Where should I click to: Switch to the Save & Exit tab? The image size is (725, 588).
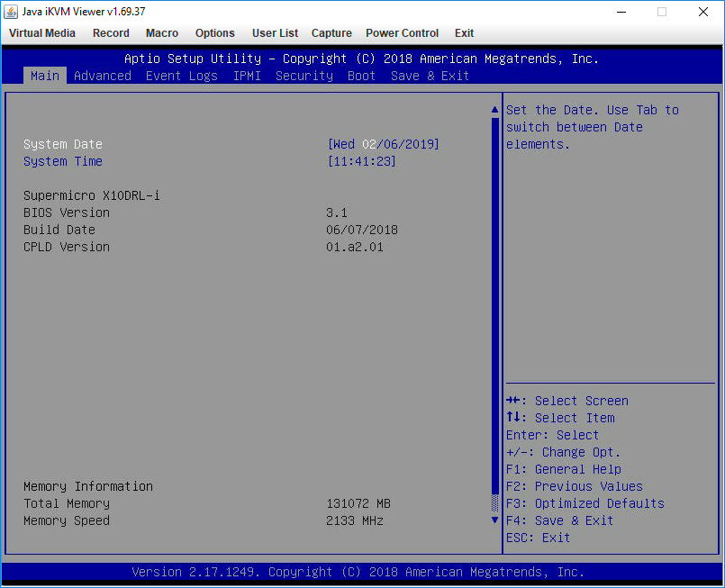[430, 76]
